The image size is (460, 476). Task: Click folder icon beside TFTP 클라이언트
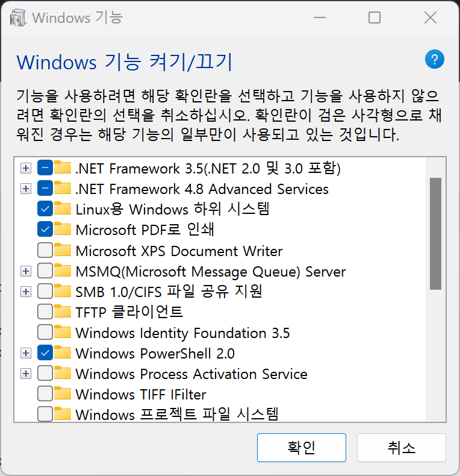(63, 311)
